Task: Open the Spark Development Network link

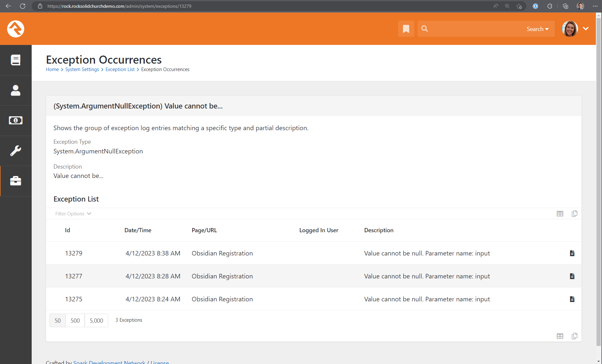Action: [109, 362]
